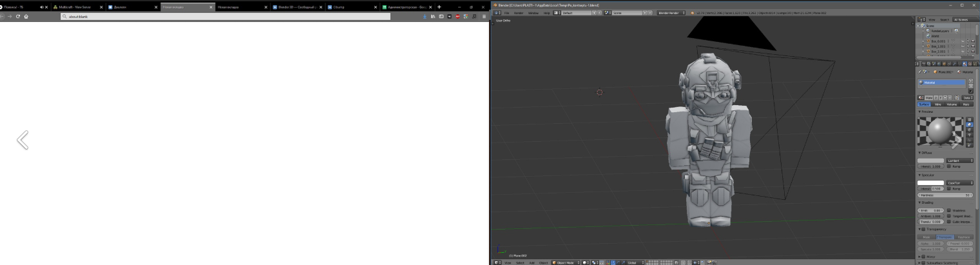Click the Diffuse Intensity slider
Viewport: 980px width, 265px height.
click(930, 166)
